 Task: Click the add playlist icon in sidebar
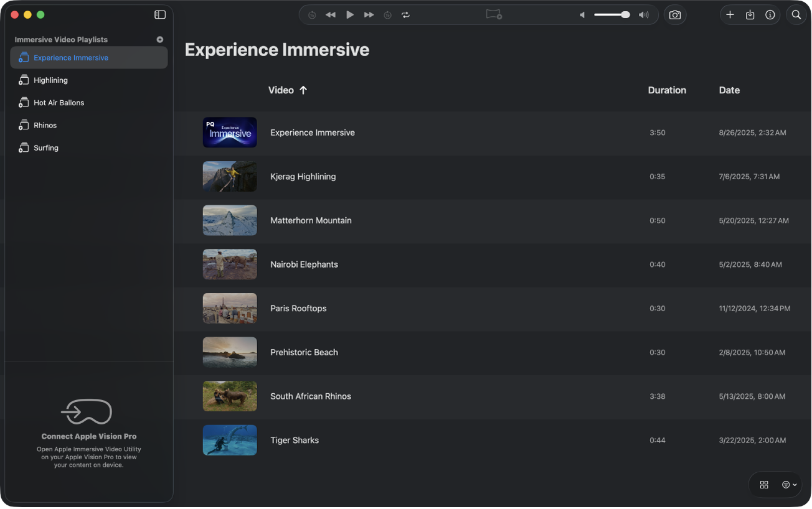pyautogui.click(x=159, y=39)
